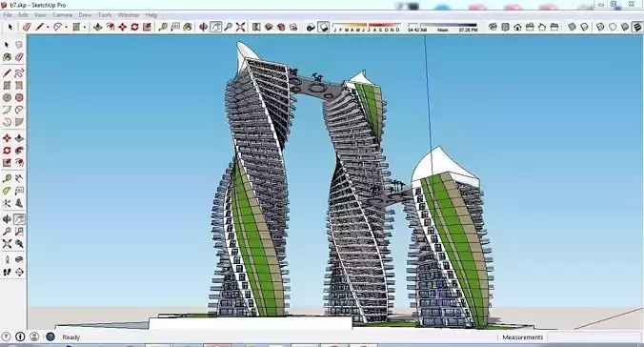This screenshot has width=644, height=347.
Task: Activate the Orbit tool in top toolbar
Action: 203,27
